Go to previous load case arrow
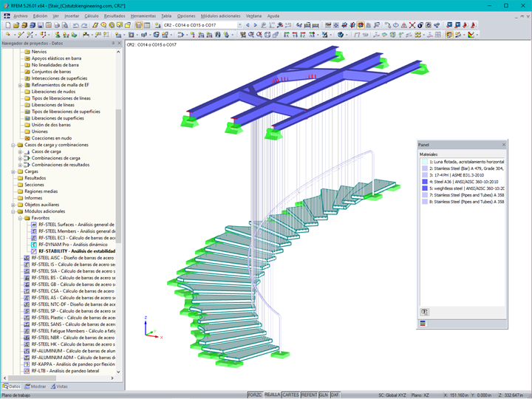Viewport: 532px width, 399px height. click(248, 25)
